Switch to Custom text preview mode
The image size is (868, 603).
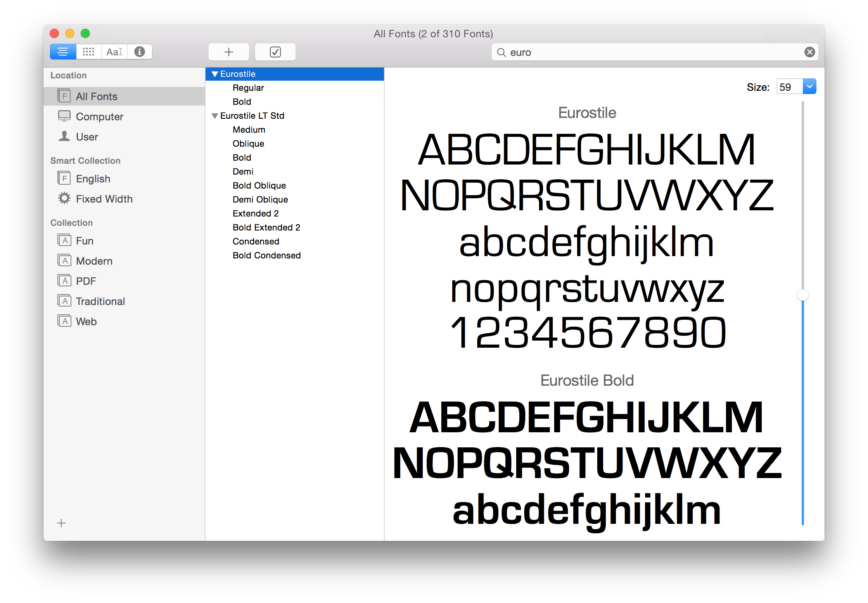114,52
